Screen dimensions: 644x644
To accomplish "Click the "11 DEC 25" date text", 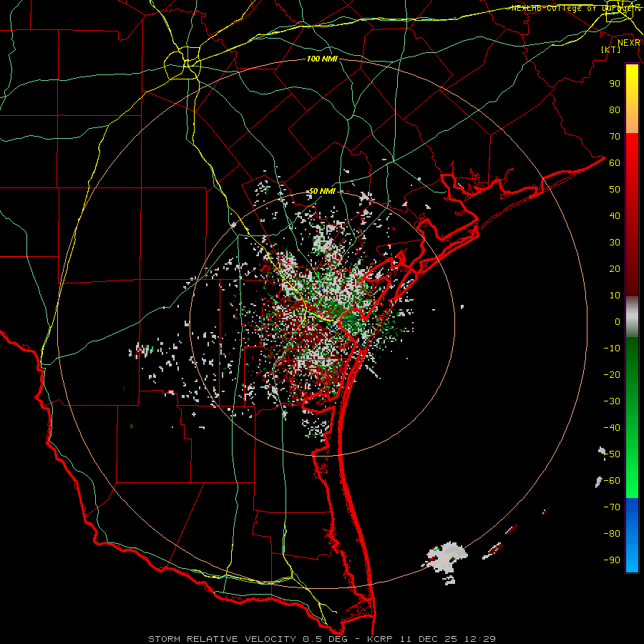I will pos(429,639).
